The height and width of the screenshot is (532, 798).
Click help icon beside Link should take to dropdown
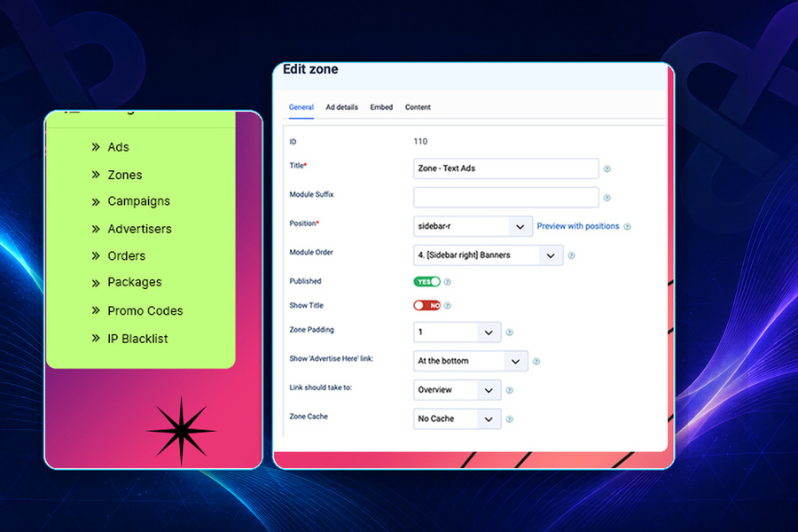(509, 390)
